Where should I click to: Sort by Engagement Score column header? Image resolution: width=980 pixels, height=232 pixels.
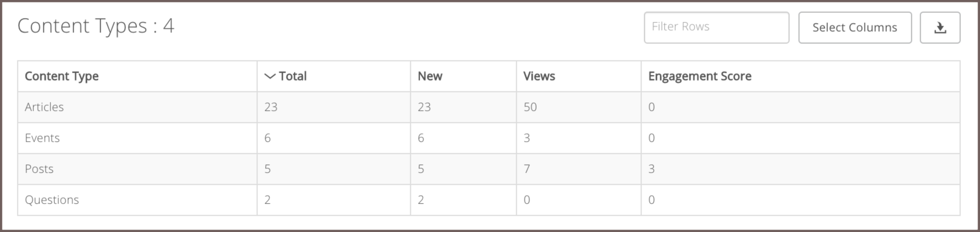pos(700,76)
